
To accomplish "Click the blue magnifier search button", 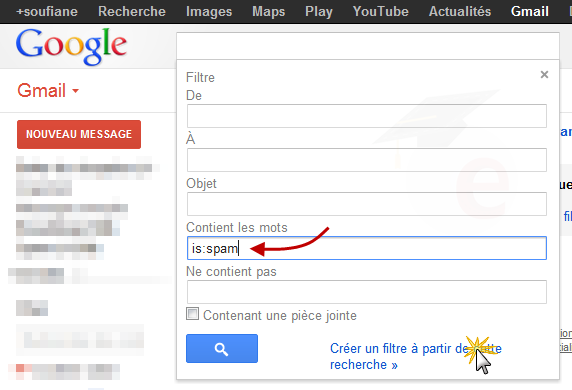I will (x=222, y=348).
